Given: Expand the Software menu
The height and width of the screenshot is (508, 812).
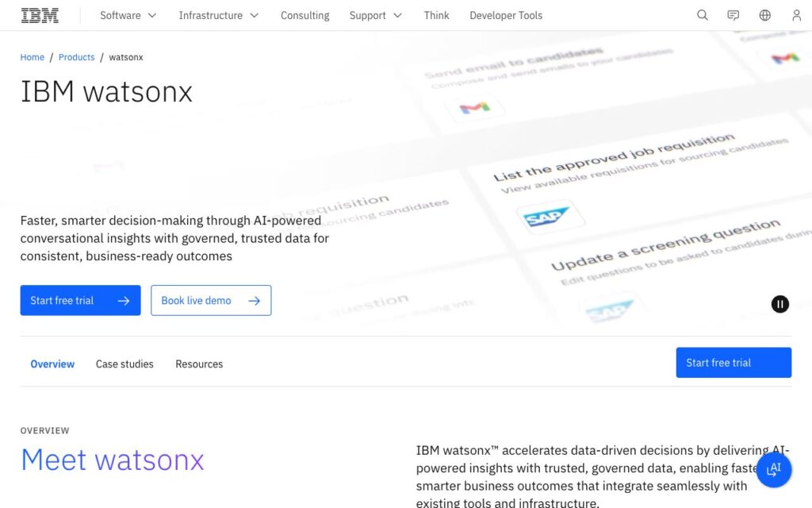Looking at the screenshot, I should coord(128,16).
